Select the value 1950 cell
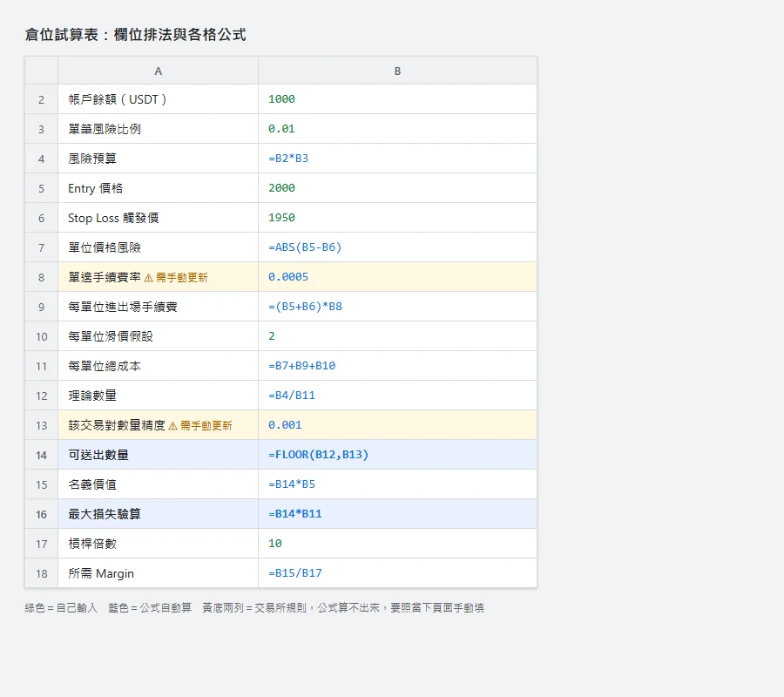784x697 pixels. [x=397, y=218]
